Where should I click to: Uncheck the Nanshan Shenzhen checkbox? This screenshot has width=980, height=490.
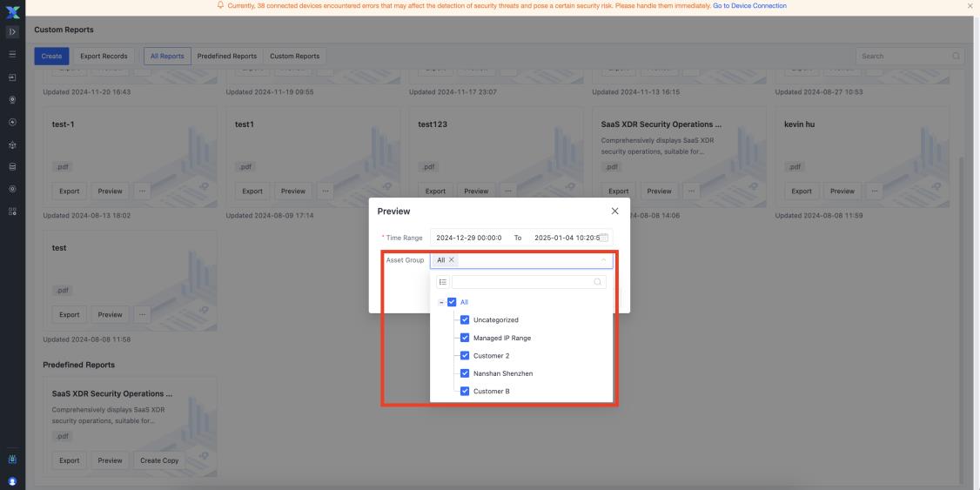465,373
